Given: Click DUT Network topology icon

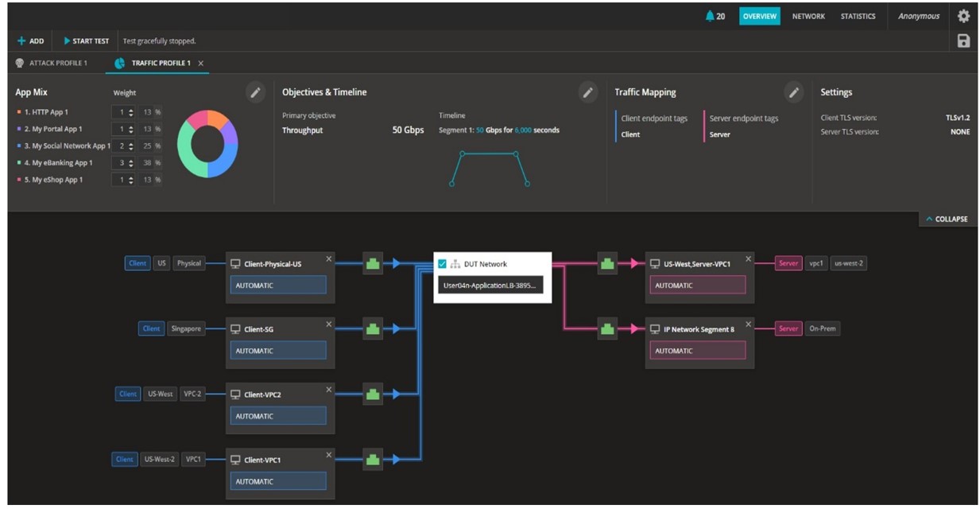Looking at the screenshot, I should 455,264.
